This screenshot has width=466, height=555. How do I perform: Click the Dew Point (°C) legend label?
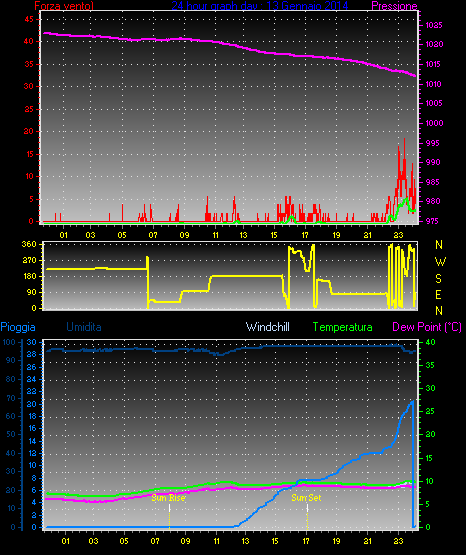pyautogui.click(x=427, y=327)
